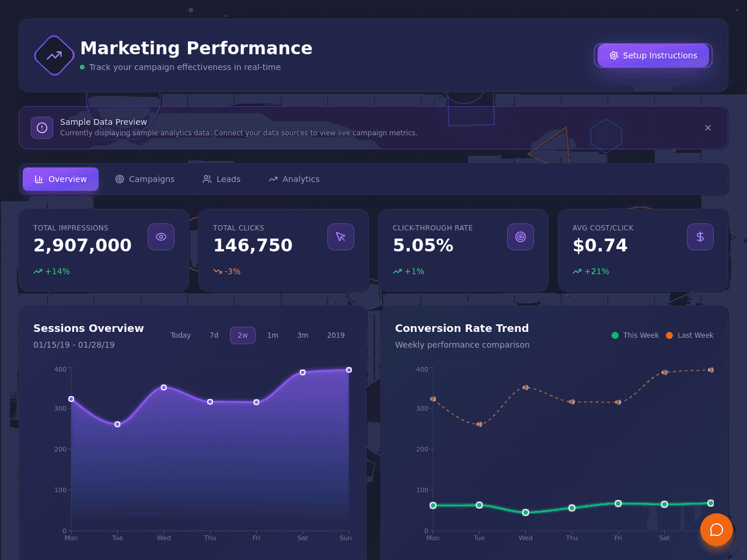747x560 pixels.
Task: Click the Sessions Overview heading
Action: (89, 328)
